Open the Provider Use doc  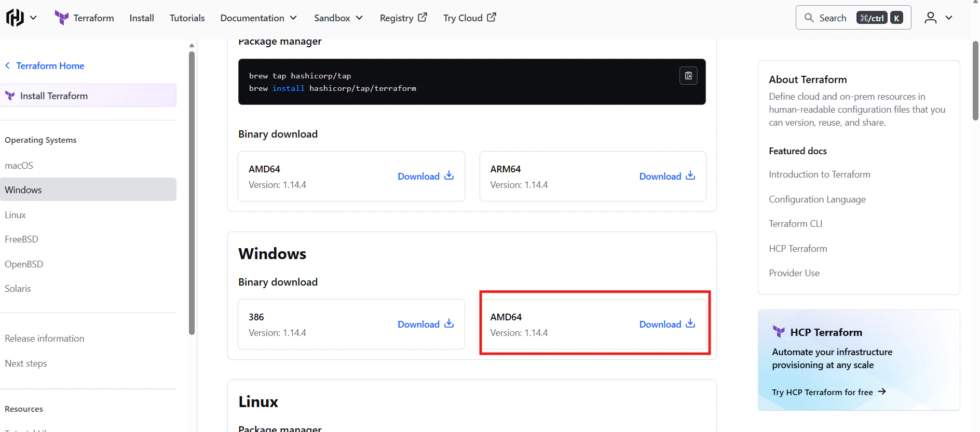point(794,273)
